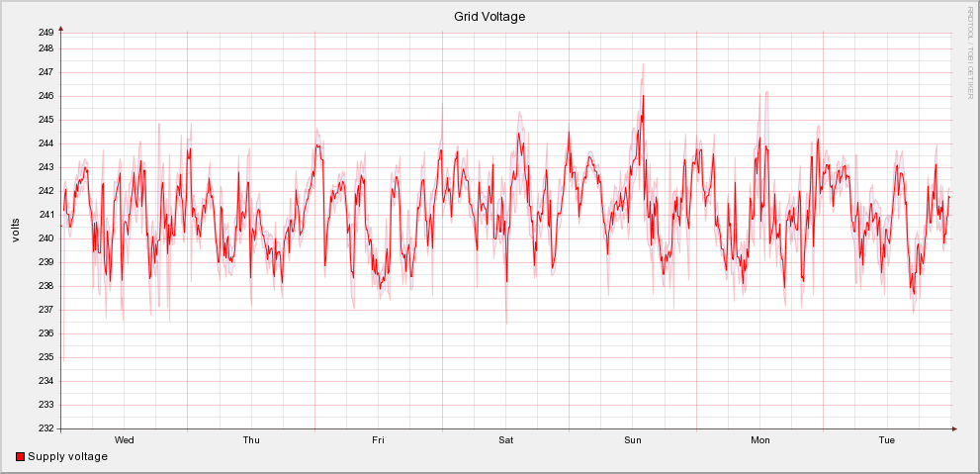Screen dimensions: 980x474
Task: Click the volts y-axis label
Action: 15,230
